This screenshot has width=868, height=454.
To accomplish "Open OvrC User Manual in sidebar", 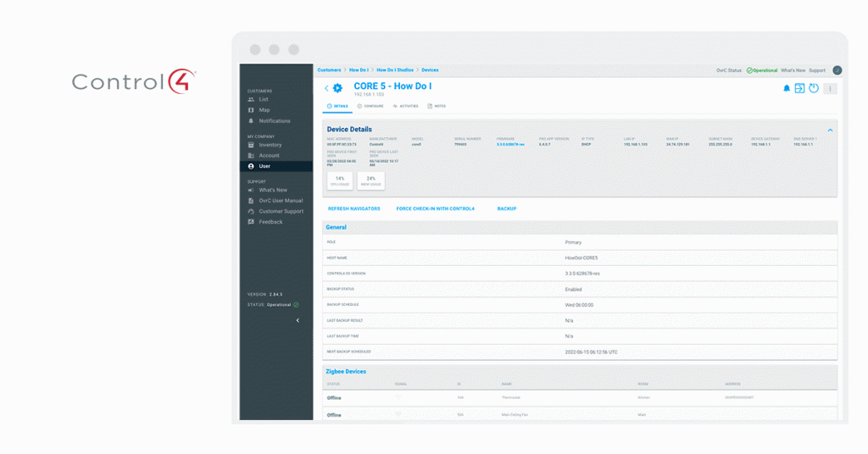I will click(x=281, y=201).
